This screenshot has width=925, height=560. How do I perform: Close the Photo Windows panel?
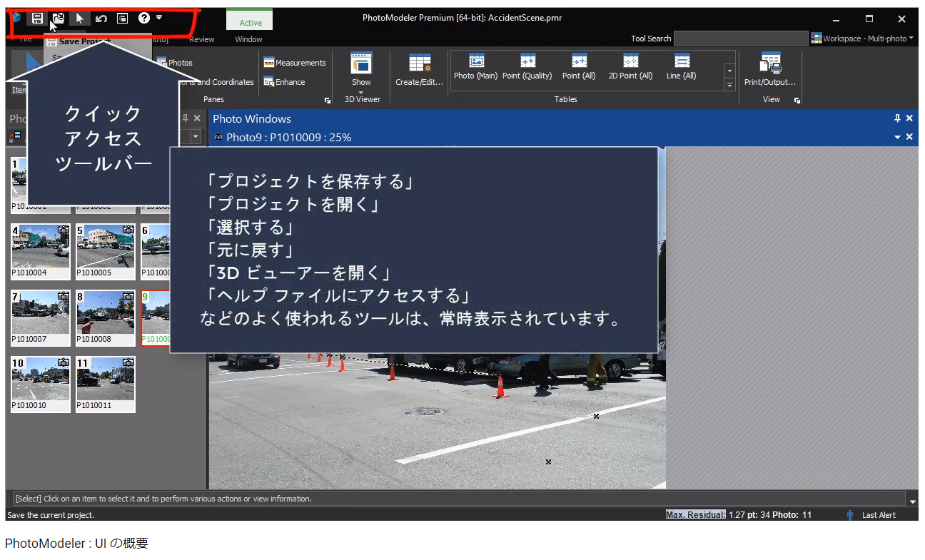coord(909,118)
